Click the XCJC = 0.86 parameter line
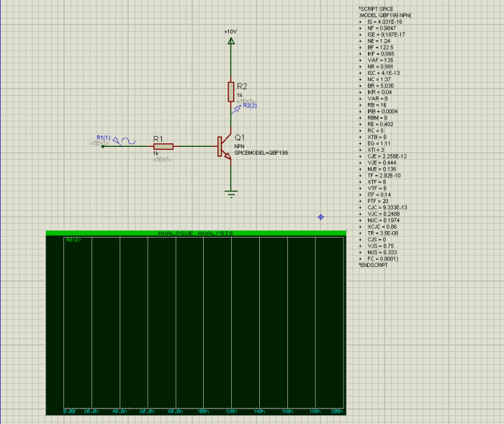This screenshot has width=504, height=424. 378,227
